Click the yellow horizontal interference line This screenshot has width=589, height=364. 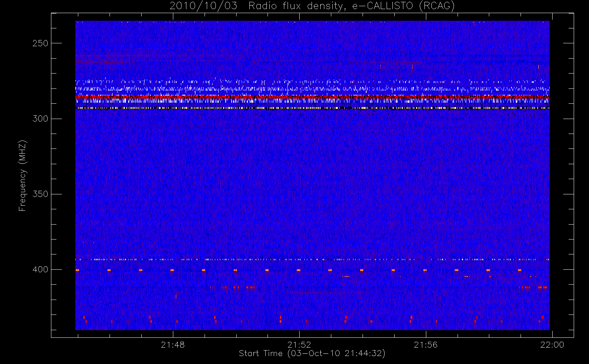312,108
